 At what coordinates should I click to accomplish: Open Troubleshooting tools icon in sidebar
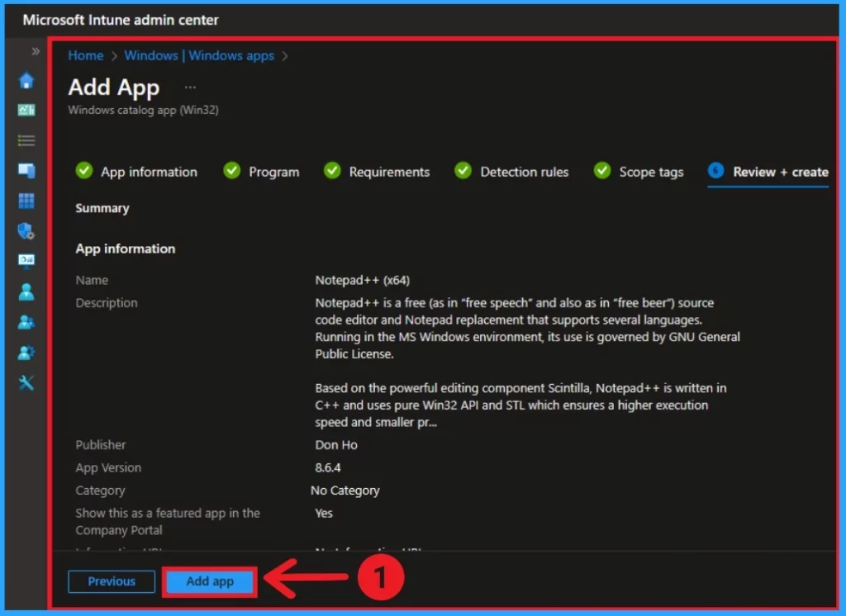pyautogui.click(x=26, y=383)
